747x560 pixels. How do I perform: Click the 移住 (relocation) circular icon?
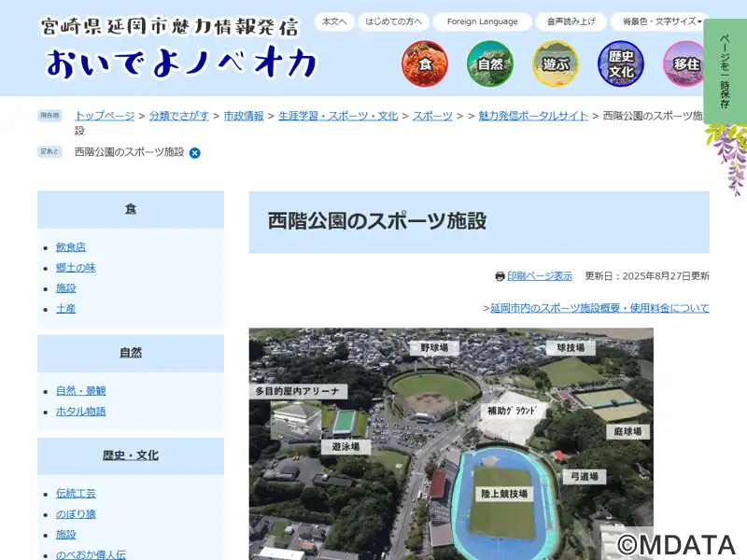684,63
